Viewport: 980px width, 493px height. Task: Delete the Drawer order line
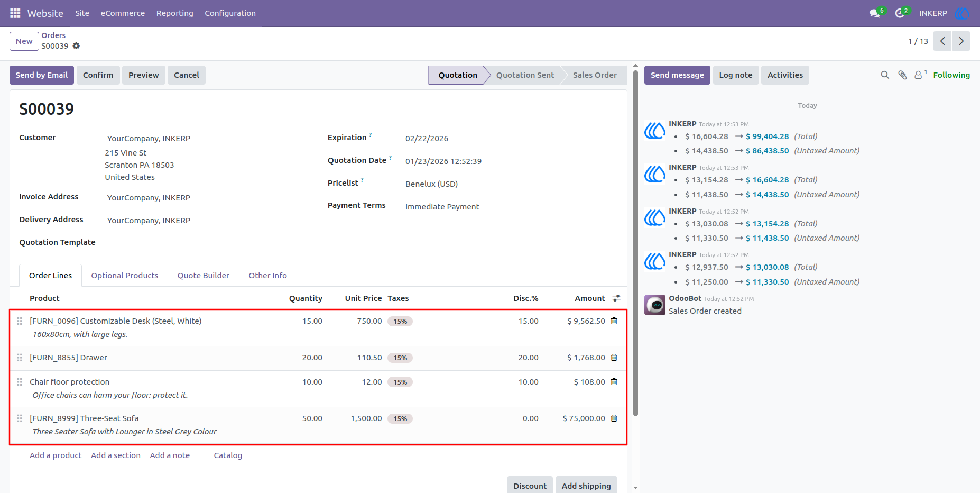pyautogui.click(x=614, y=358)
